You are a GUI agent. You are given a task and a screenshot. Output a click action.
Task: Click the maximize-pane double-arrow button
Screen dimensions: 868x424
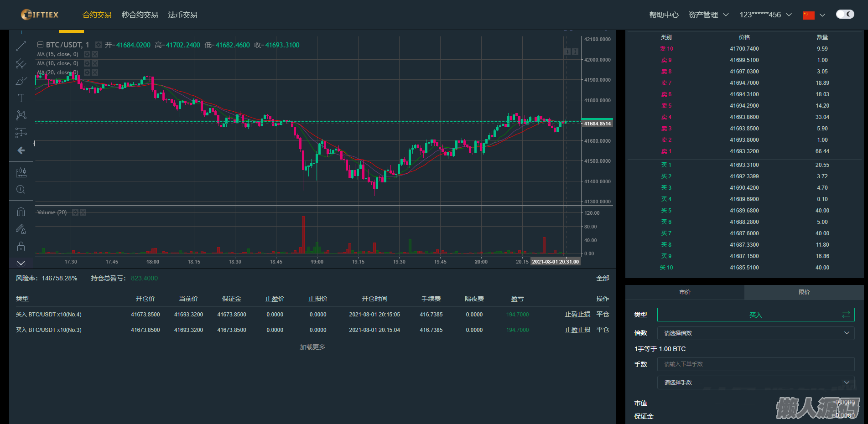pyautogui.click(x=575, y=52)
